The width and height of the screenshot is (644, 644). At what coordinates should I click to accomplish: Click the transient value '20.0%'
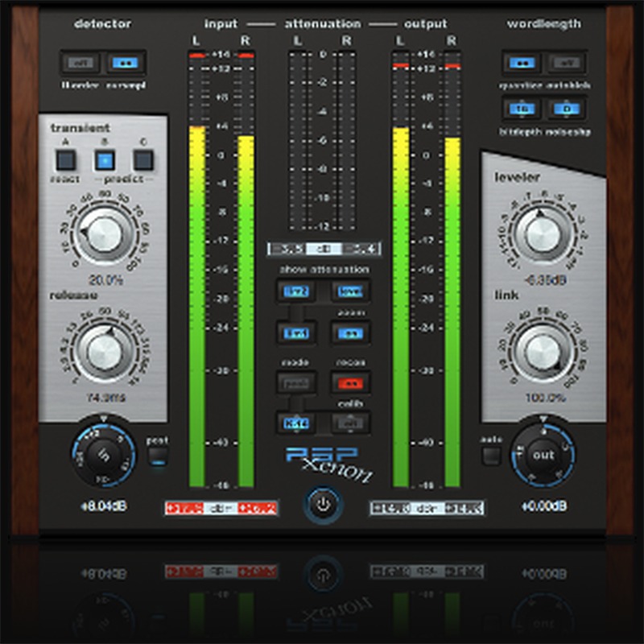coord(105,280)
